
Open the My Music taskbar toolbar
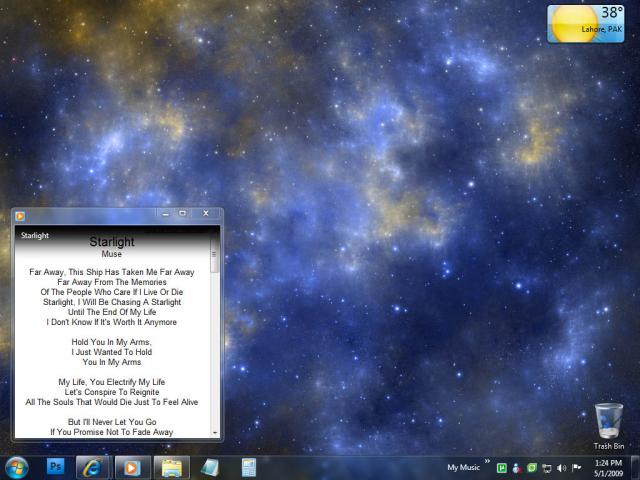coord(462,467)
